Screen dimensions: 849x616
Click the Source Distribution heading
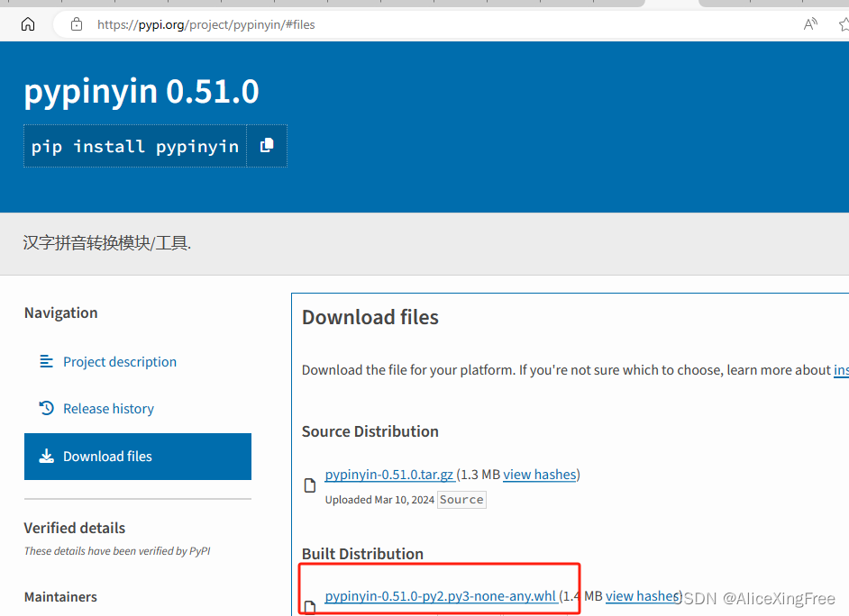370,431
